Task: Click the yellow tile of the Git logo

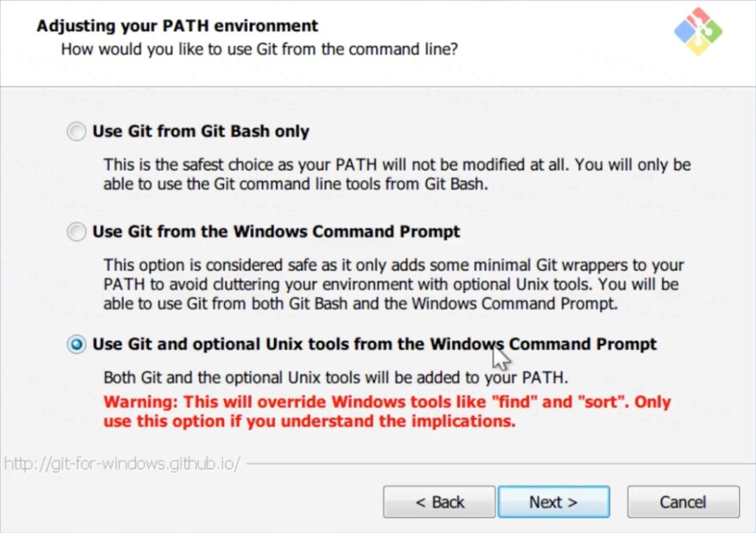Action: pyautogui.click(x=698, y=45)
